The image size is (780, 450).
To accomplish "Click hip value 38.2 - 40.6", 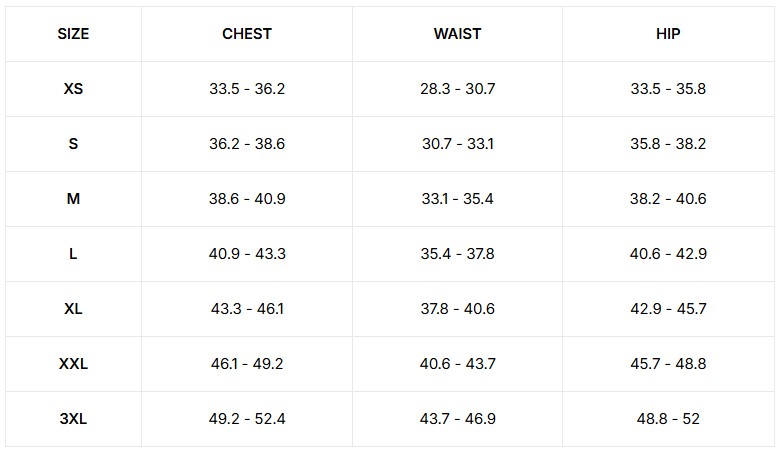I will (668, 199).
